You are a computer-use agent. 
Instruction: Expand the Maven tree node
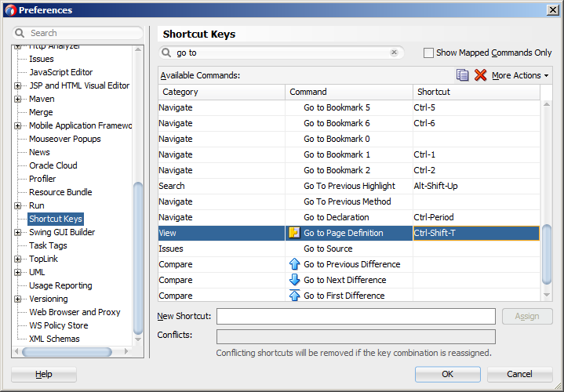pos(17,99)
